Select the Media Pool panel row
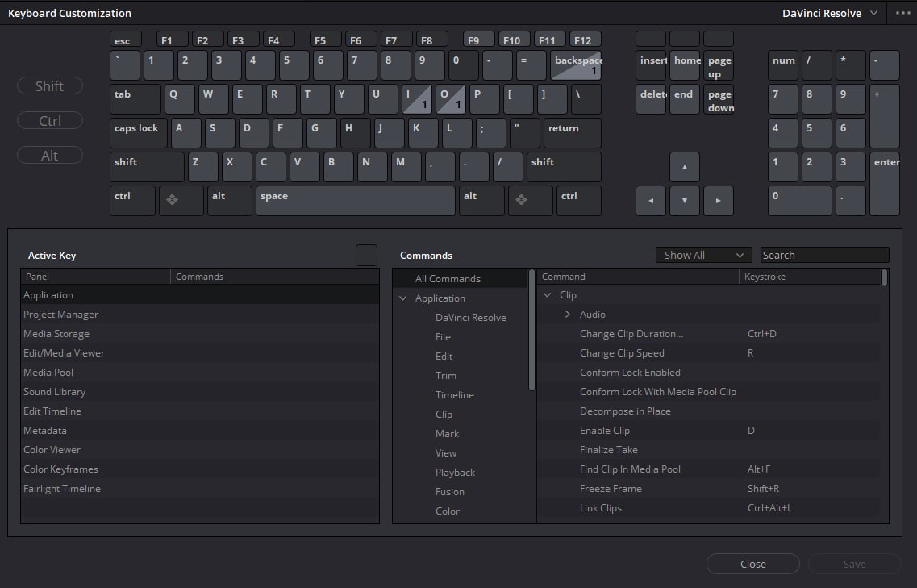 point(200,372)
